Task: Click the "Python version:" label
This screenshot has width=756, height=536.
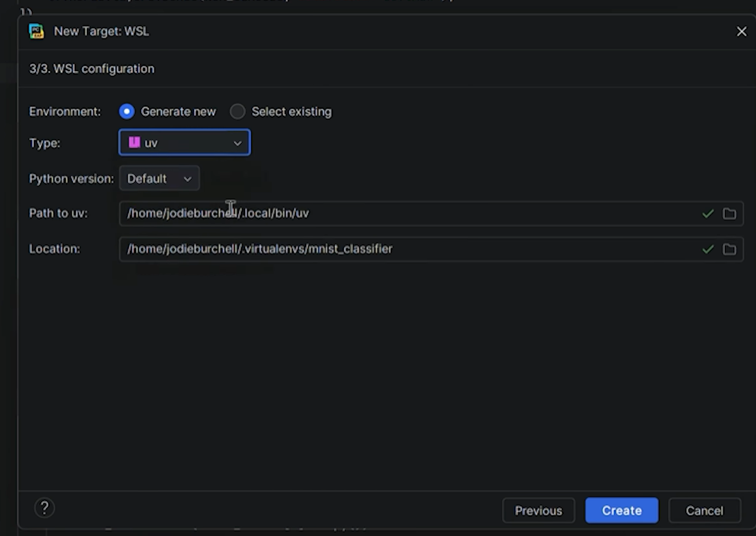Action: click(71, 179)
